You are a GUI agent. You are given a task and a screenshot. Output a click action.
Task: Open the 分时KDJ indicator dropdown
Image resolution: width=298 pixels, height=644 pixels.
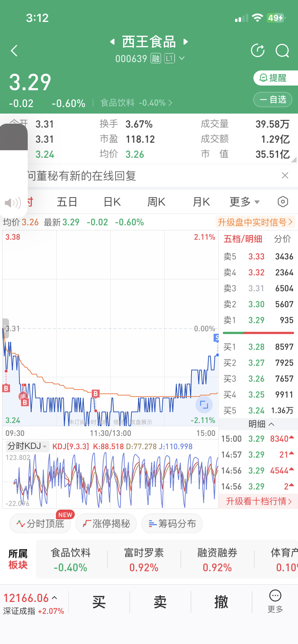tap(27, 446)
